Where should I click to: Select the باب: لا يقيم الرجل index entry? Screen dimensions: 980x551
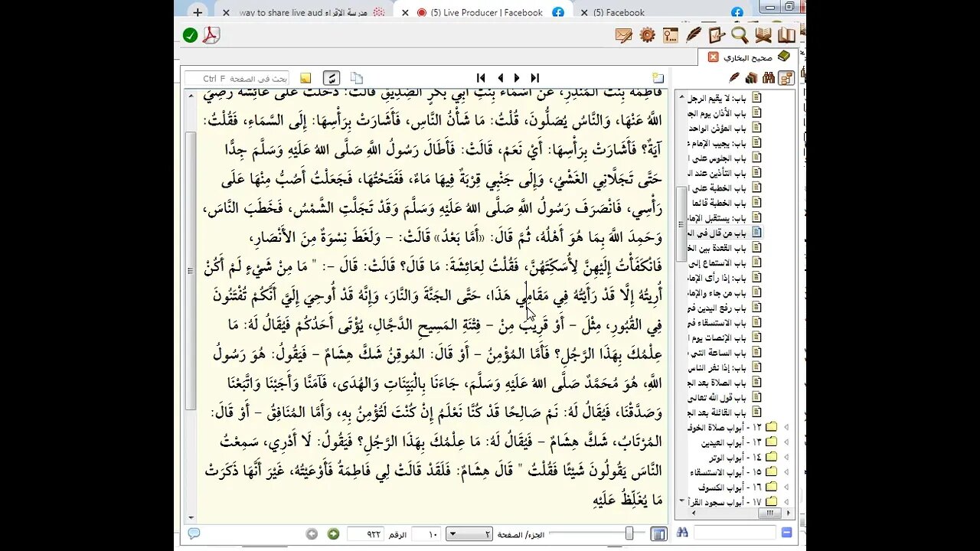click(723, 98)
